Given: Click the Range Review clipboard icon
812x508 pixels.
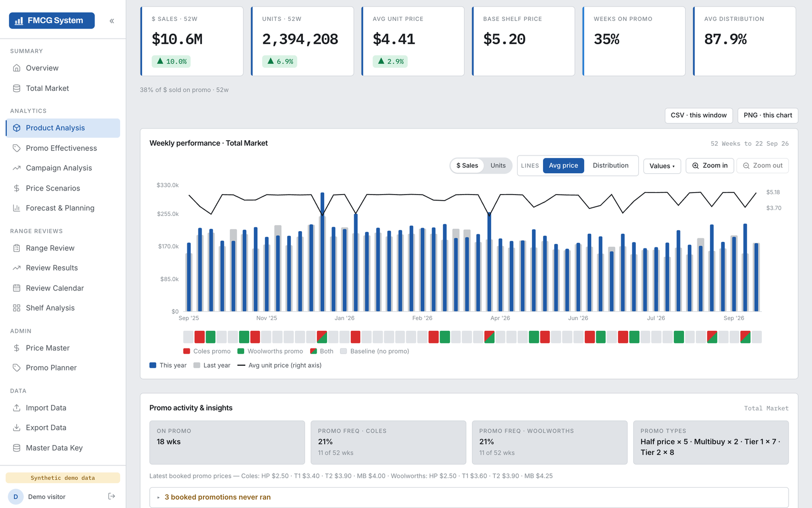Looking at the screenshot, I should (x=17, y=248).
